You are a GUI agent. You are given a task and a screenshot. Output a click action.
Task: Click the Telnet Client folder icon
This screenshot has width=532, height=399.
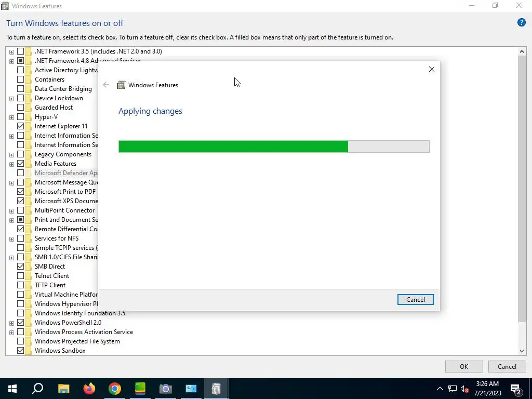tap(29, 276)
